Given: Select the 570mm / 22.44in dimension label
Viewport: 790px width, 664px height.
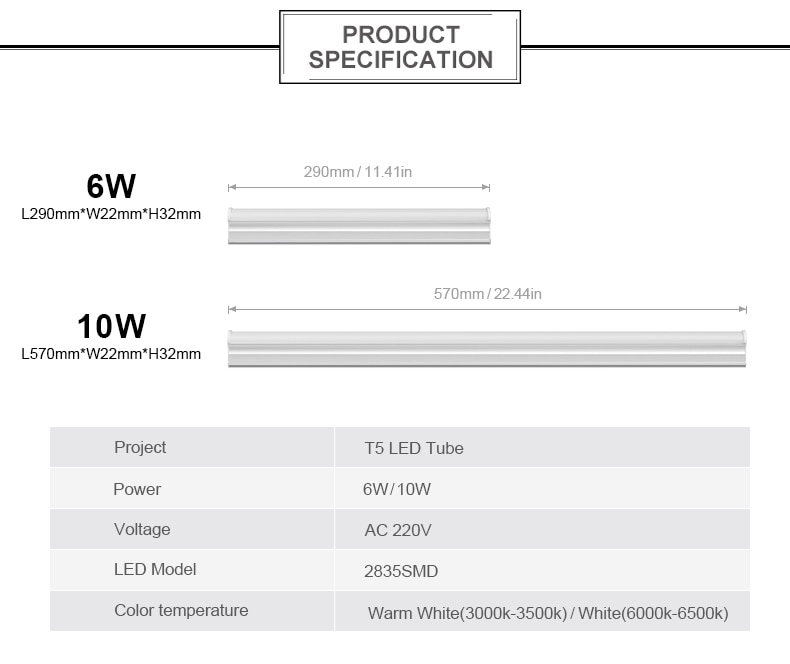Looking at the screenshot, I should click(x=488, y=294).
